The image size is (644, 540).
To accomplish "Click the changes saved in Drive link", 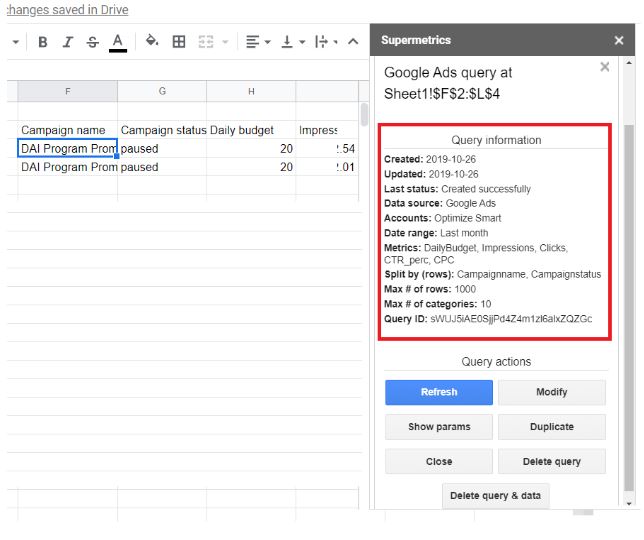I will [x=67, y=10].
